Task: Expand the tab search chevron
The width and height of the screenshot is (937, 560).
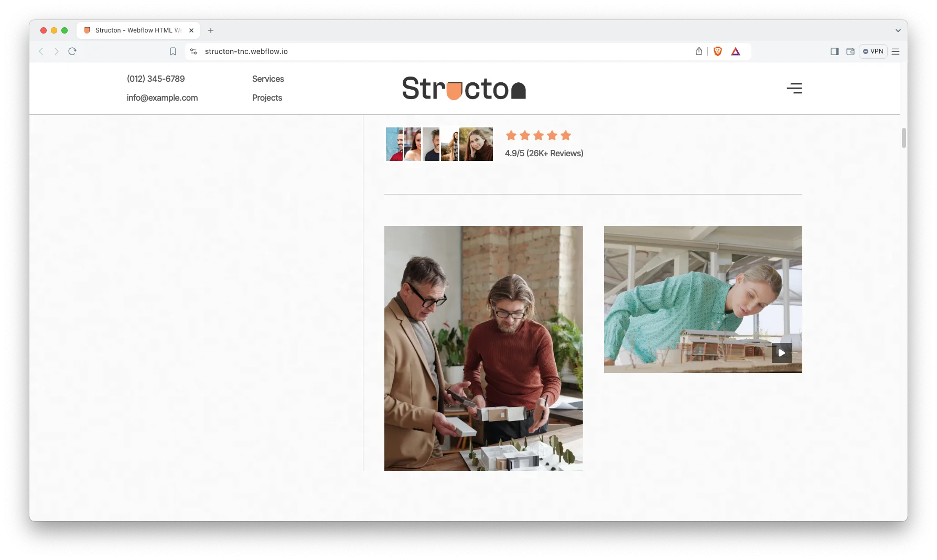Action: (898, 30)
